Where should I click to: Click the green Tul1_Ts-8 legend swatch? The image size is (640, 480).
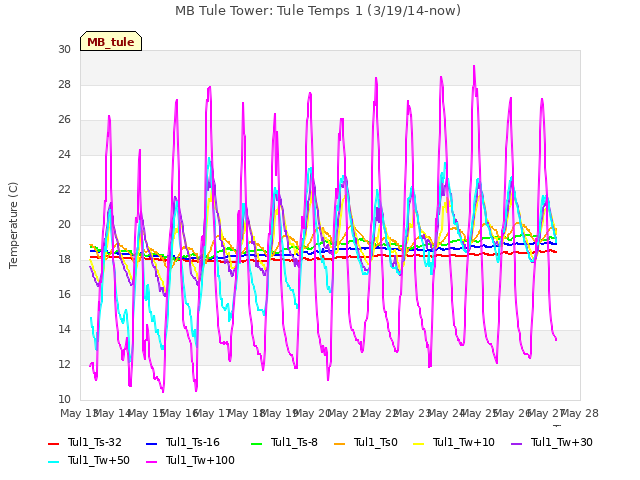pyautogui.click(x=256, y=444)
